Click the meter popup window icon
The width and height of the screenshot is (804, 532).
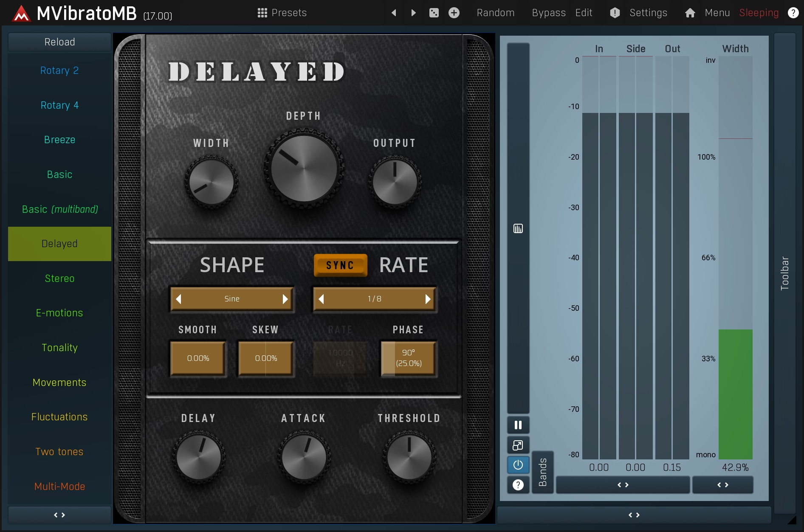[x=518, y=445]
